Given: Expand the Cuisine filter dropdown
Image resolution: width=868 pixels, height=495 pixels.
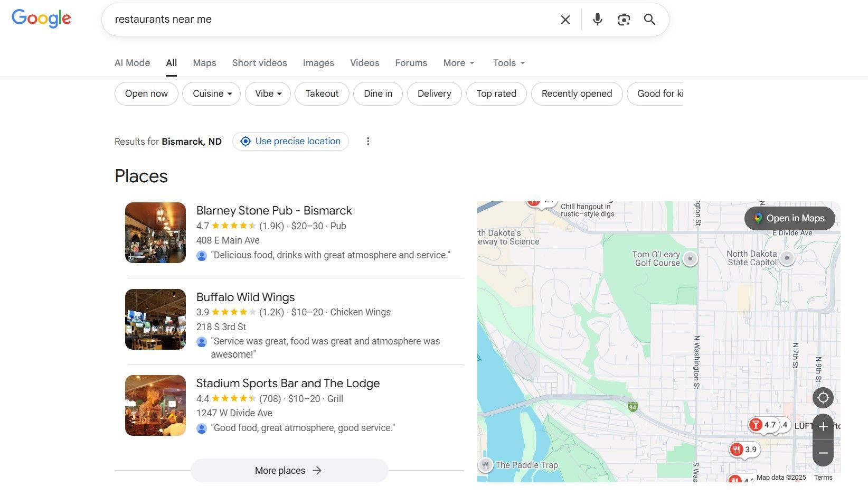Looking at the screenshot, I should (x=212, y=94).
